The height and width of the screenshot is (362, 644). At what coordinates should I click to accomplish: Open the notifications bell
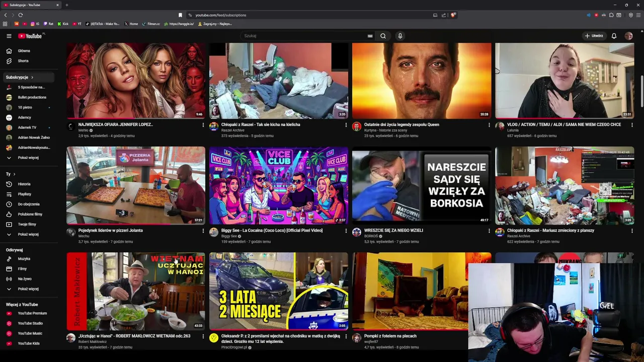coord(614,36)
